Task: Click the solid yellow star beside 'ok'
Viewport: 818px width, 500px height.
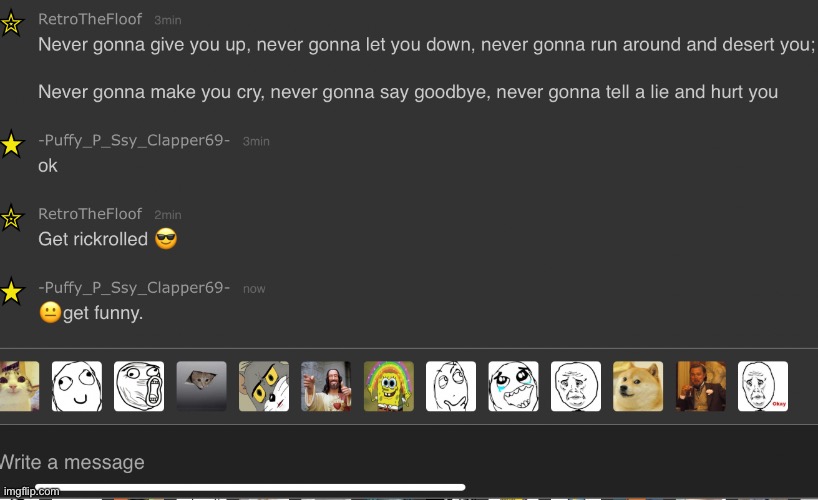Action: tap(11, 145)
